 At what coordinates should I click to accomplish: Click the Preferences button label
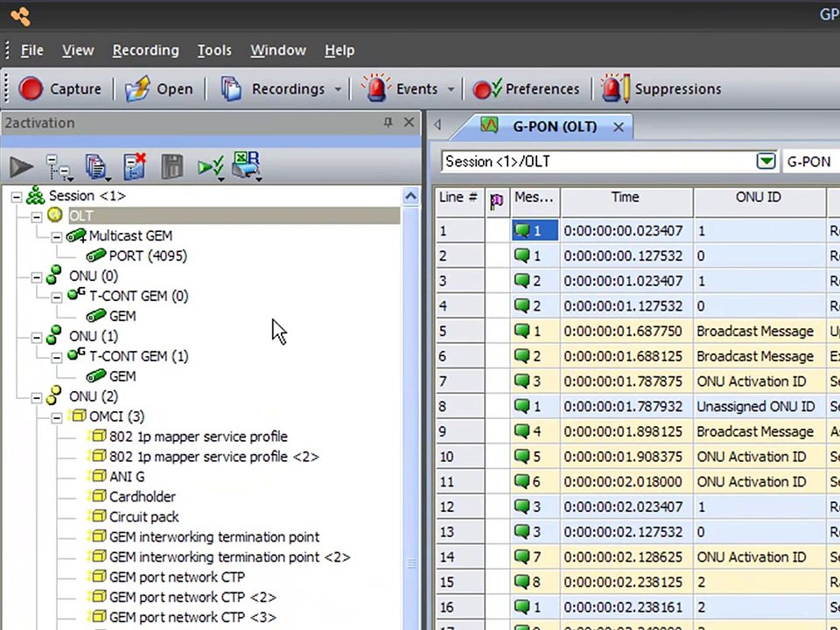[542, 89]
